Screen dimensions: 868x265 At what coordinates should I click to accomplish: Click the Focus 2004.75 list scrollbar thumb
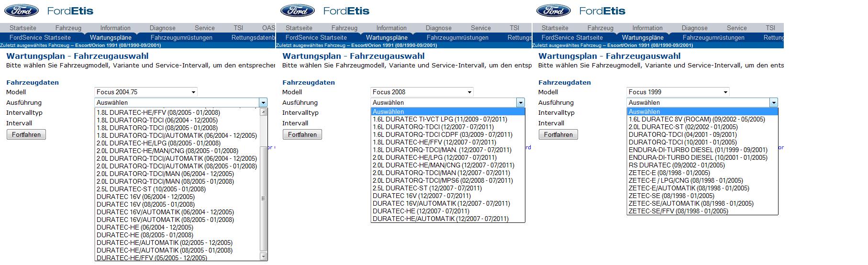[263, 199]
